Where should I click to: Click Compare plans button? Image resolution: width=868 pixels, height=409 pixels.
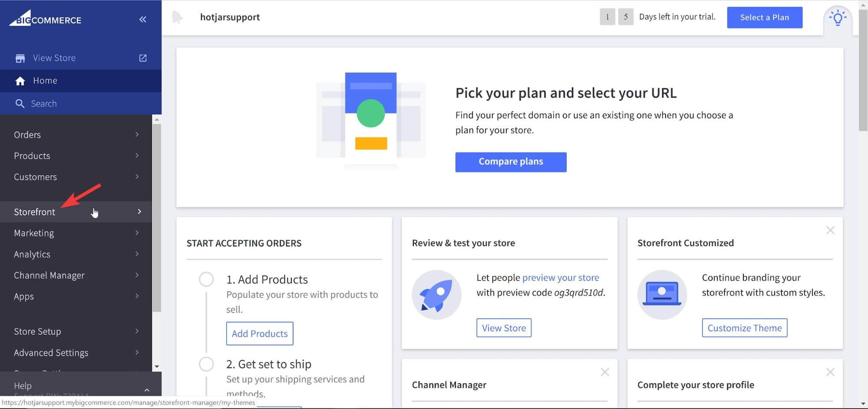(x=511, y=162)
